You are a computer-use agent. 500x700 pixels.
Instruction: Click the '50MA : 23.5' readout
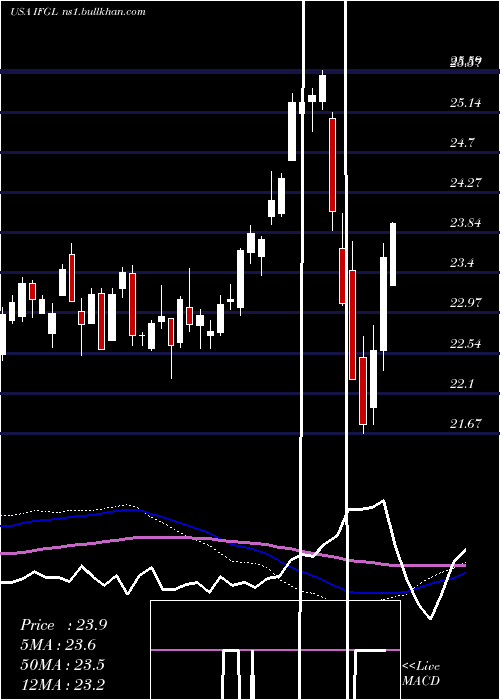[62, 664]
